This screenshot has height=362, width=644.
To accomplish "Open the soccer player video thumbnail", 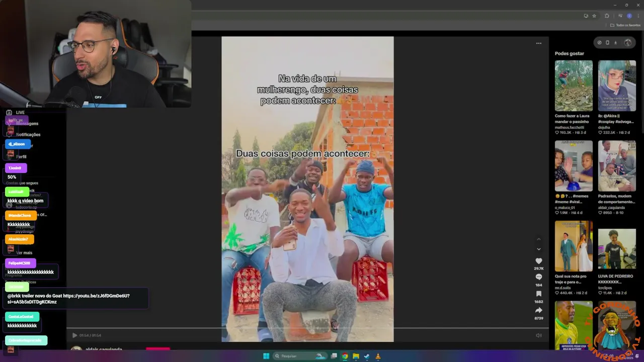I will (x=574, y=325).
